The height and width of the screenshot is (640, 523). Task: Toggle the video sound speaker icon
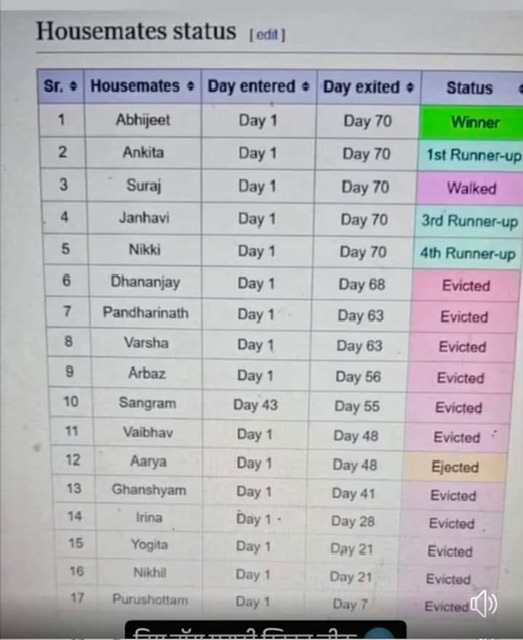click(484, 603)
